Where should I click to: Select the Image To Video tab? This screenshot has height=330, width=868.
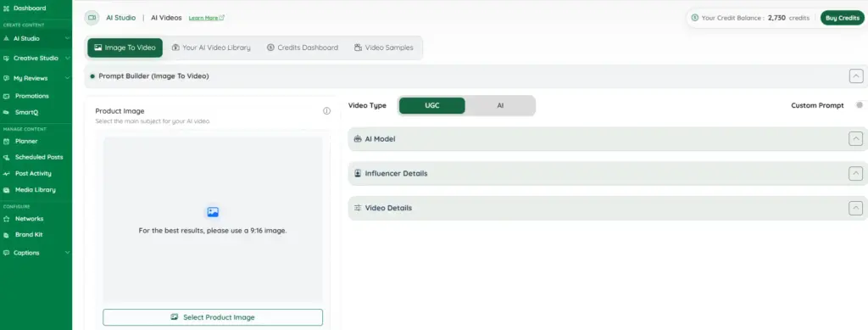[x=125, y=48]
